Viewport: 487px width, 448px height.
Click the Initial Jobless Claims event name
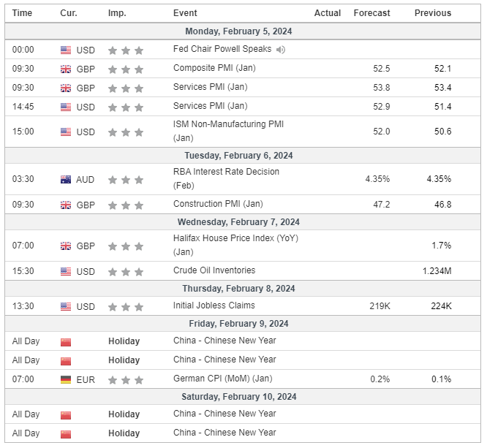coord(214,305)
